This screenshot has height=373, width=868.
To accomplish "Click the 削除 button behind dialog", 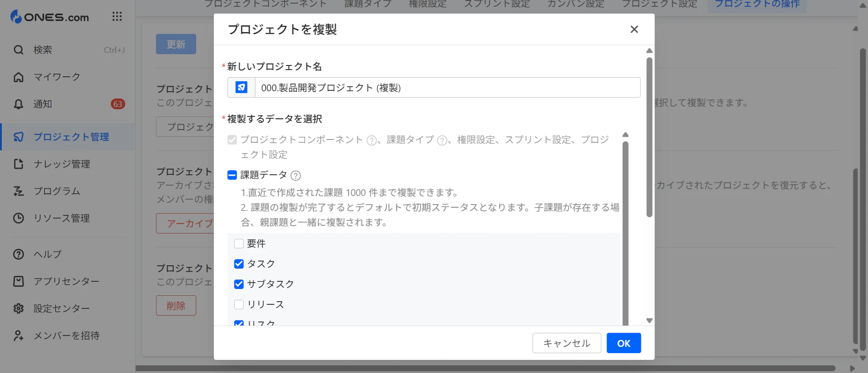I will (176, 306).
